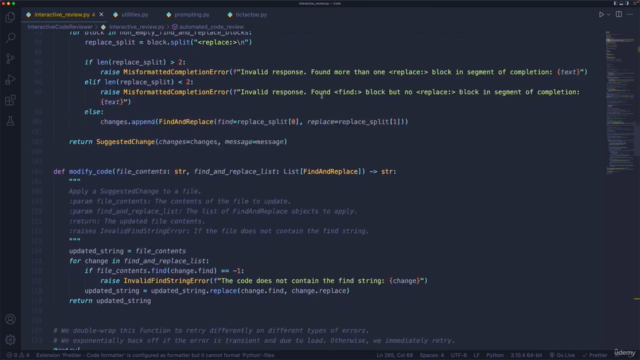This screenshot has width=640, height=360.
Task: Open the Extensions view
Action: [10, 100]
